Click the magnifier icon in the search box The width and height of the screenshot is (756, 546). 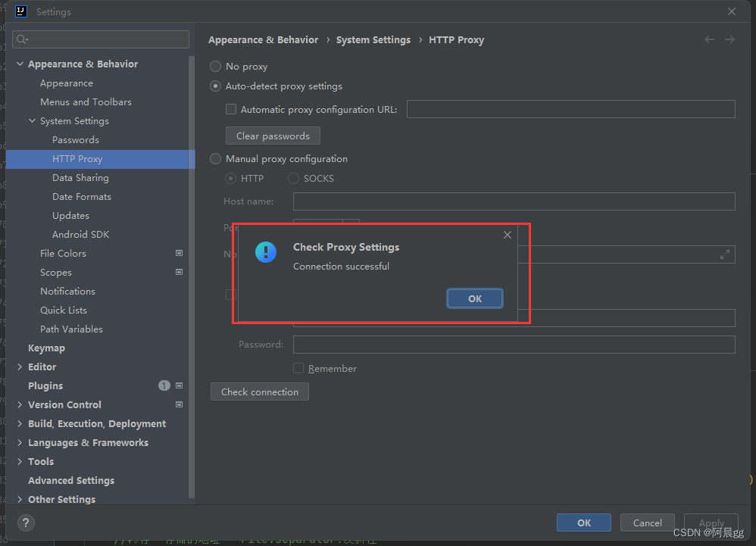coord(20,39)
